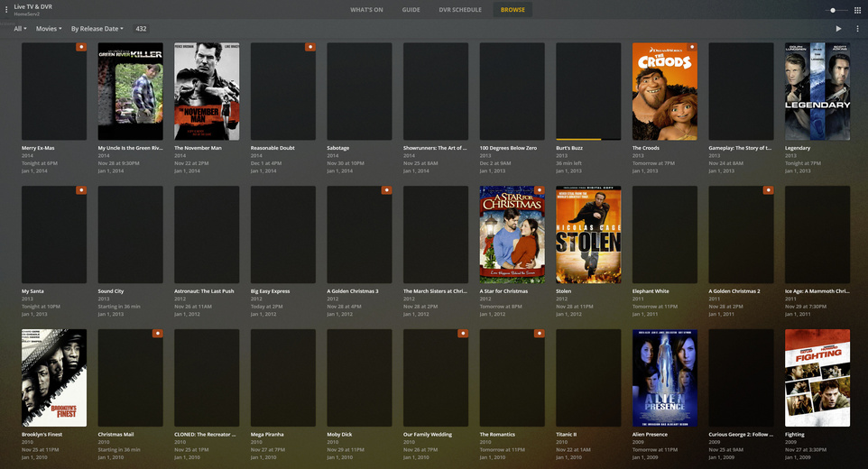The width and height of the screenshot is (868, 469).
Task: Click the Moby Dick title link
Action: 339,434
